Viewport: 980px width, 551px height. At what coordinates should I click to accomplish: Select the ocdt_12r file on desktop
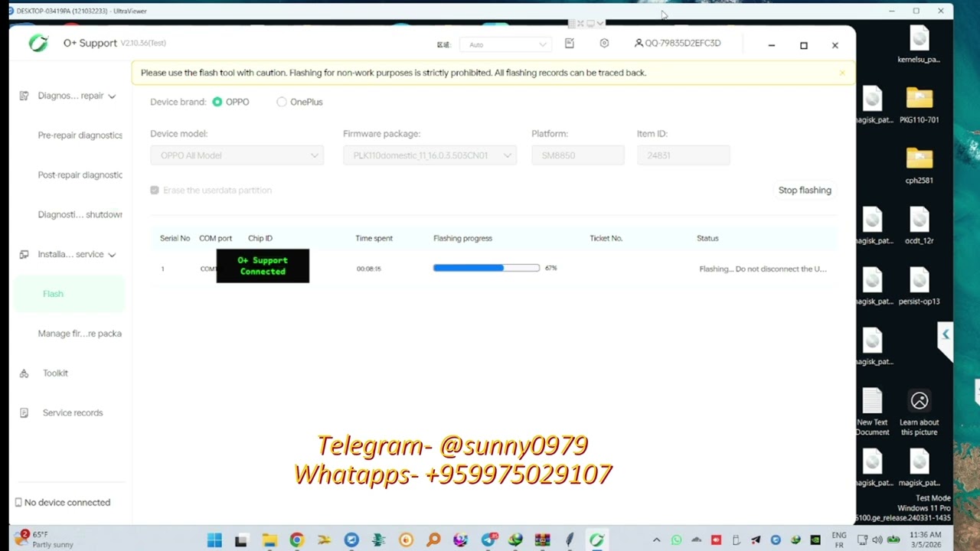(919, 227)
